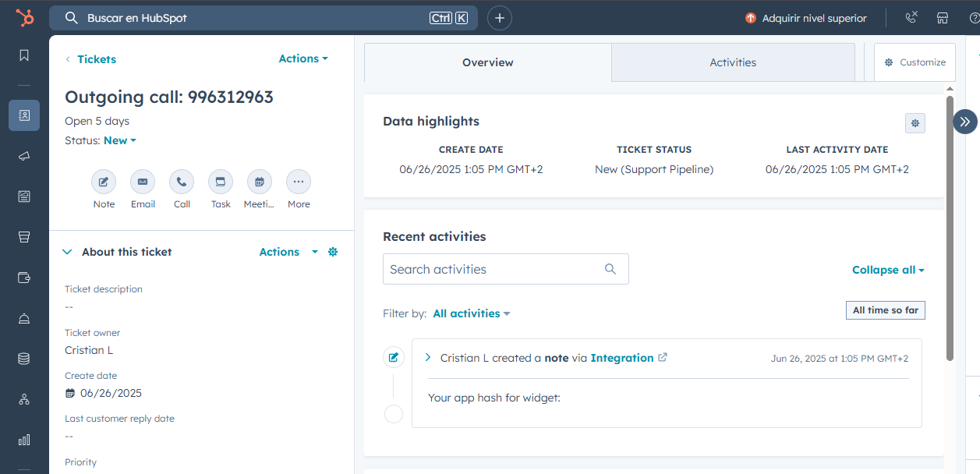This screenshot has width=980, height=474.
Task: Click the vertical scrollbar of overview panel
Action: 950,228
